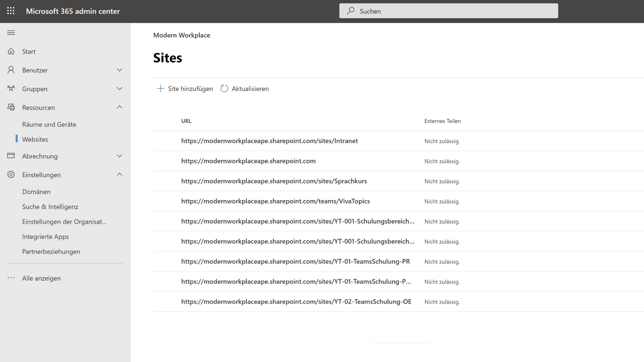Image resolution: width=644 pixels, height=362 pixels.
Task: Click the Abrechnung card icon
Action: [x=11, y=156]
